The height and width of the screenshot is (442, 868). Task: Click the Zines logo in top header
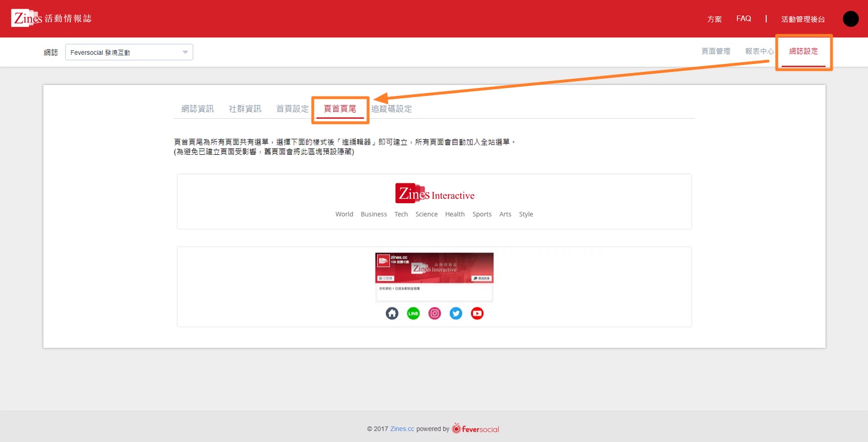[51, 18]
